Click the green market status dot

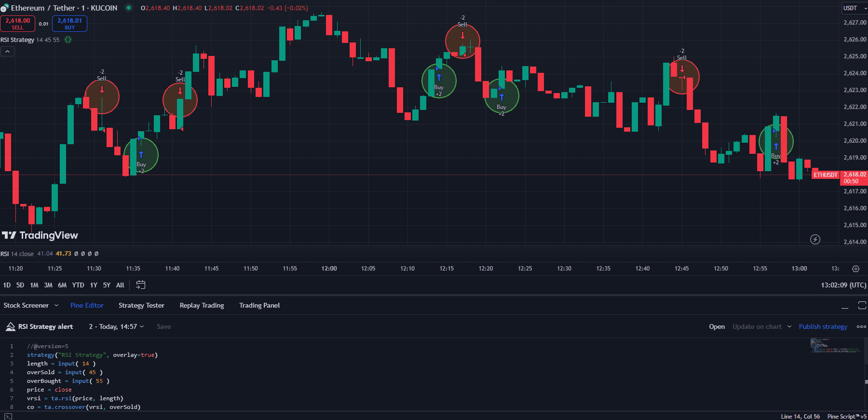(128, 8)
